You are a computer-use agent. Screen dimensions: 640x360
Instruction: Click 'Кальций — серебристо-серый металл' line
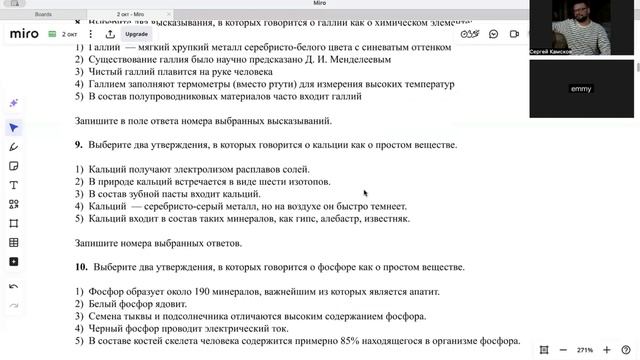[x=247, y=206]
